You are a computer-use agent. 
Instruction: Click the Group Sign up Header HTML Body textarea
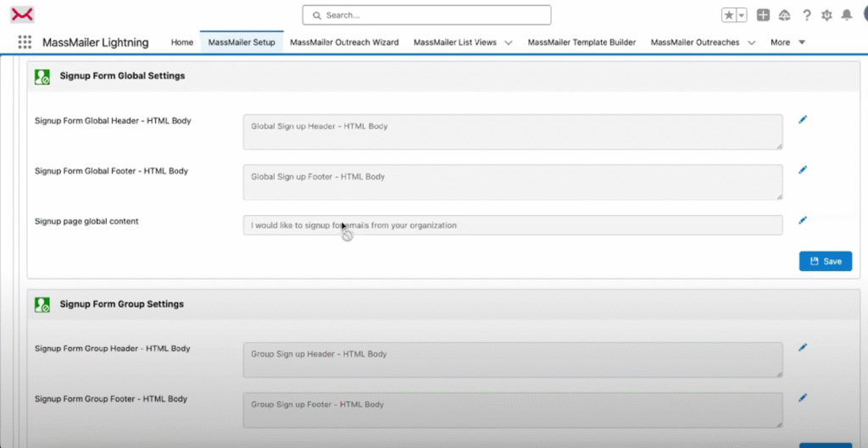513,360
